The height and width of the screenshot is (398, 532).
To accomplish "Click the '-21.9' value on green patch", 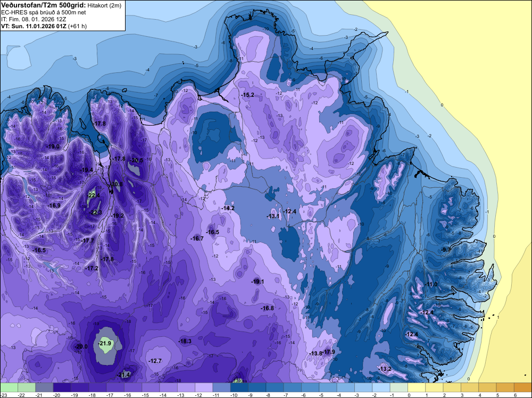I will click(x=105, y=344).
